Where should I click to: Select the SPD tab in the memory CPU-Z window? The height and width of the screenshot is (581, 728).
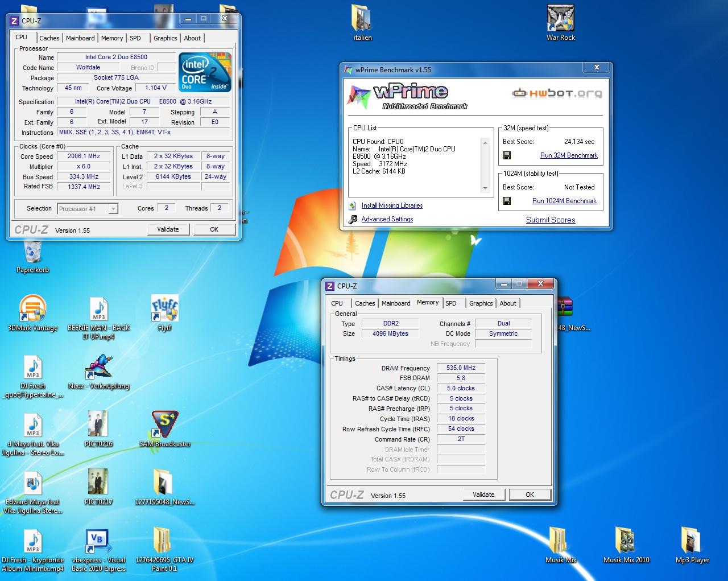(451, 303)
